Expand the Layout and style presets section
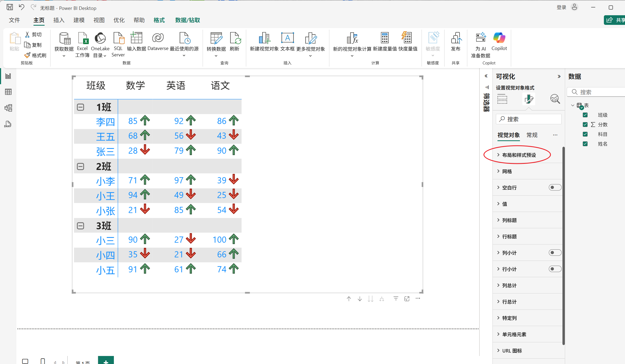625x364 pixels. point(519,155)
